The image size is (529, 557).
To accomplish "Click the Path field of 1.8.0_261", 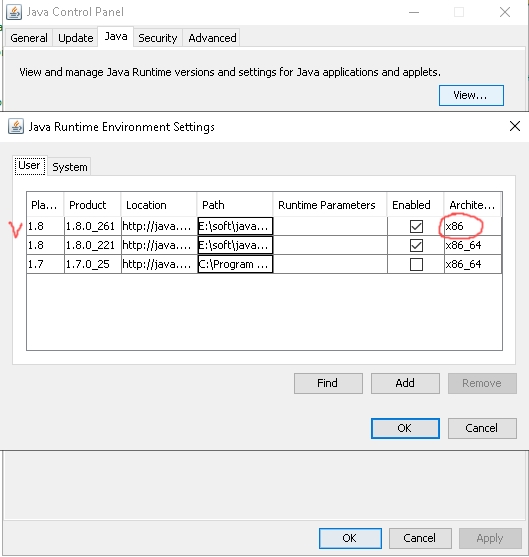I will (235, 226).
